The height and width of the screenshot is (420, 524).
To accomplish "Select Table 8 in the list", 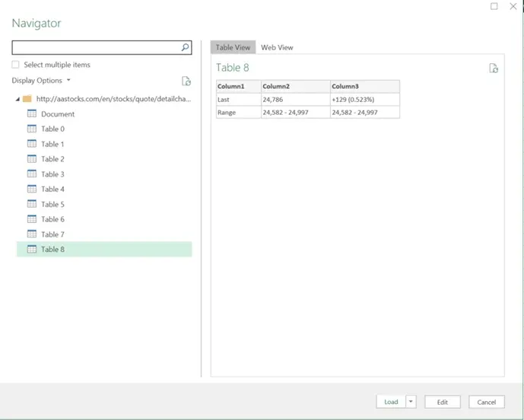I will pos(52,250).
